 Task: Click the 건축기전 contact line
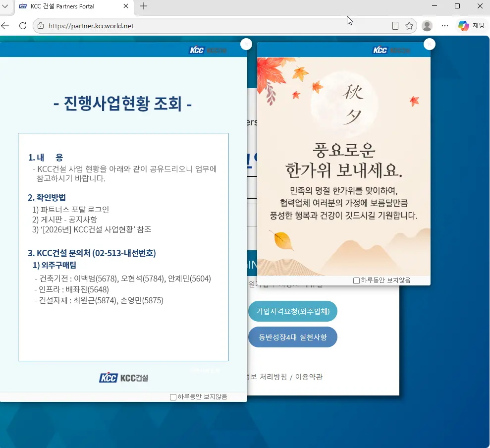(123, 279)
